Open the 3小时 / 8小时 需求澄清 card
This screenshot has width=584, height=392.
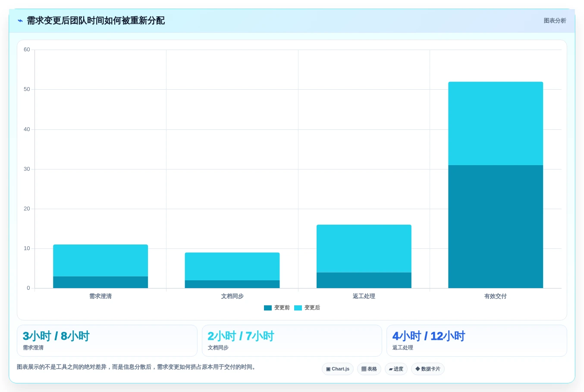click(107, 341)
